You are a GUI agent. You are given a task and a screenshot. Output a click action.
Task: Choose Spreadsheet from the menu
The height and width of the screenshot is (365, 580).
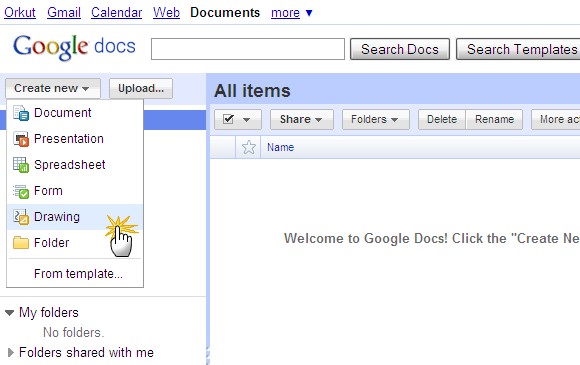(75, 165)
